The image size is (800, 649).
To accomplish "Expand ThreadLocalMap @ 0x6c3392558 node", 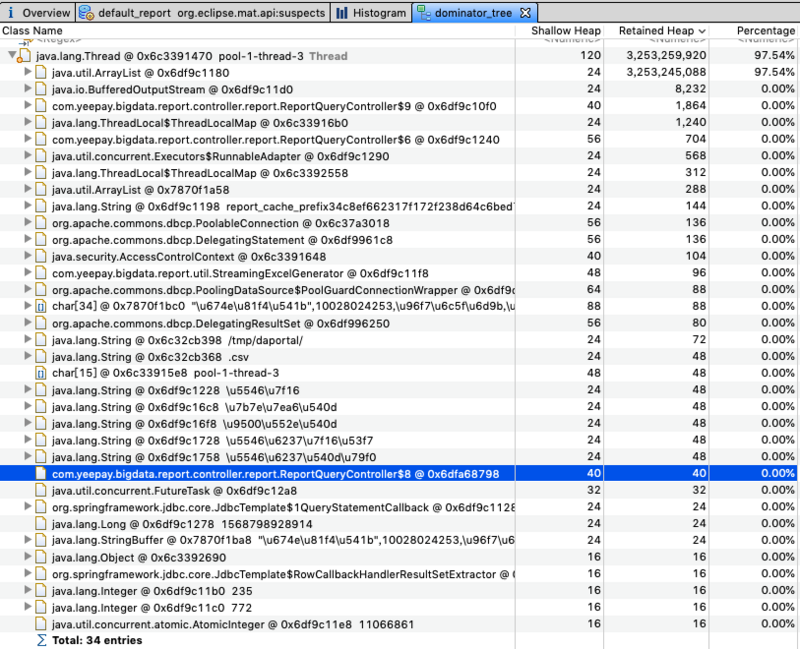I will pyautogui.click(x=28, y=172).
